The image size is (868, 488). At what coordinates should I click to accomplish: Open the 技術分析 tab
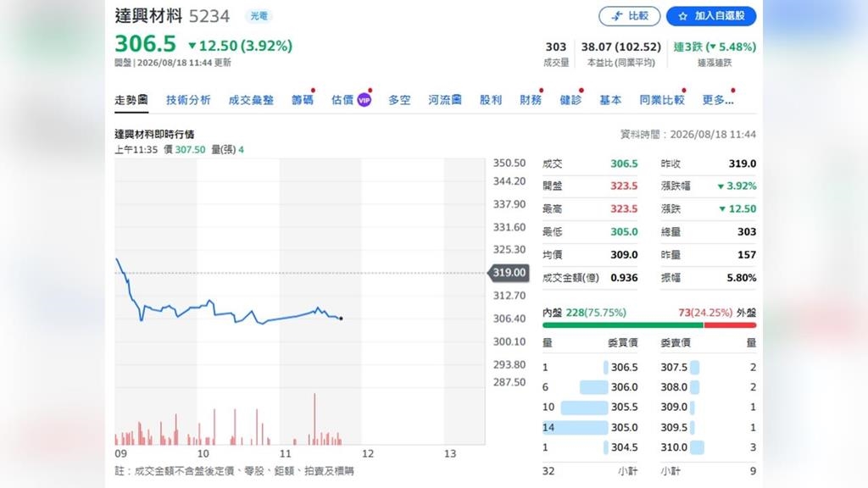[x=188, y=100]
